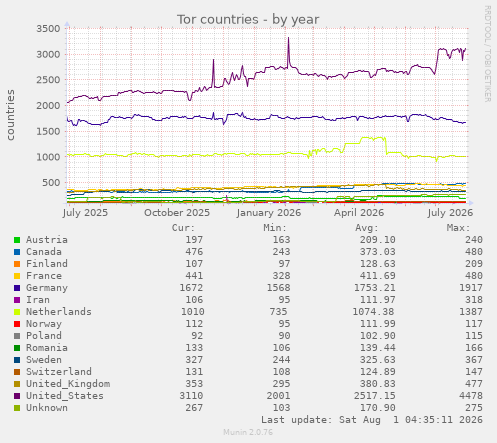Click the Netherlands lime legend swatch
Viewport: 497px width, 443px height.
point(17,312)
